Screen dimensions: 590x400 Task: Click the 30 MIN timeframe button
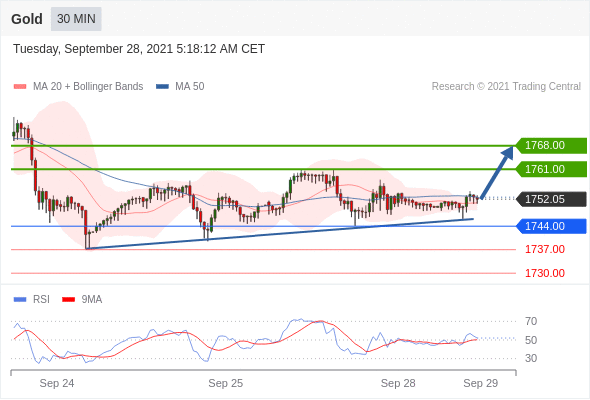click(76, 19)
